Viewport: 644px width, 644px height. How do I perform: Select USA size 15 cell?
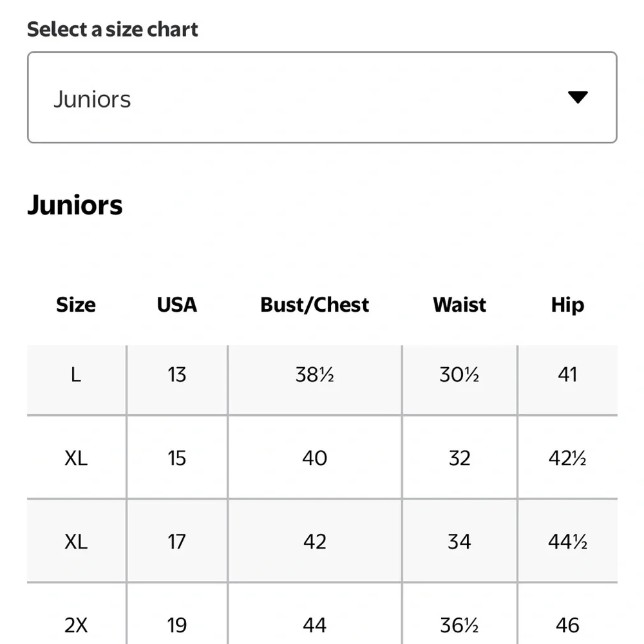(x=177, y=457)
